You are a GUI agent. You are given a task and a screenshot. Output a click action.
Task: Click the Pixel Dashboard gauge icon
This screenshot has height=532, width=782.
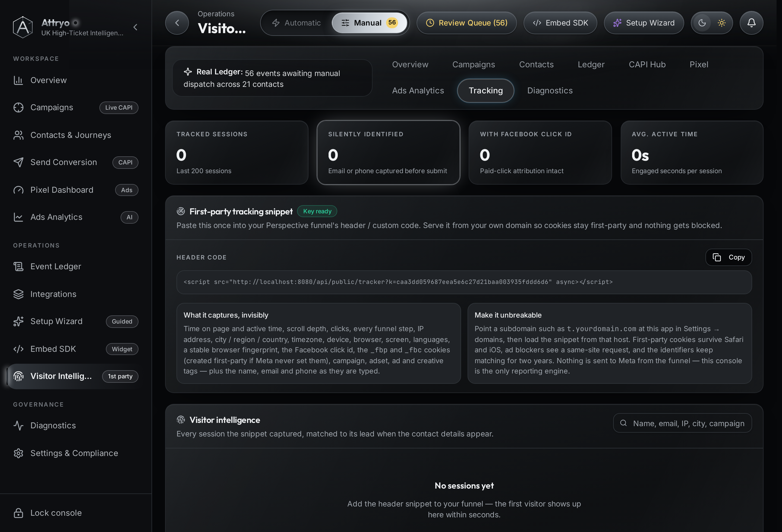pyautogui.click(x=18, y=190)
